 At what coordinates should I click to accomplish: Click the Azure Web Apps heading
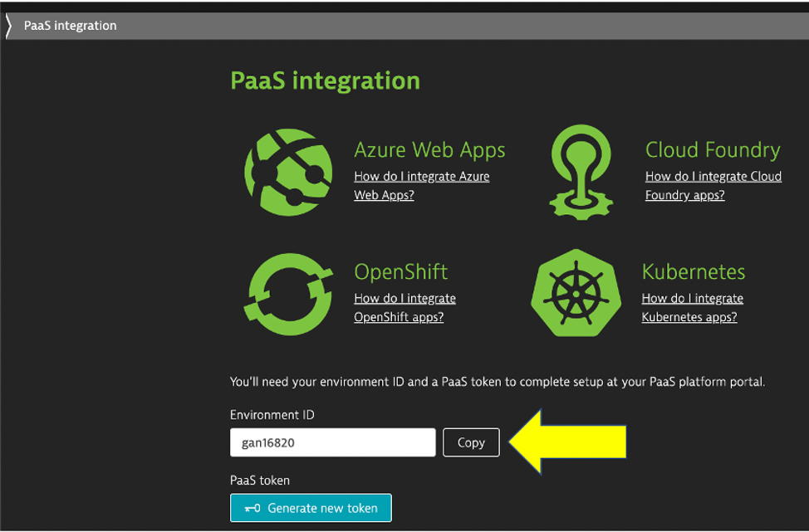(x=429, y=150)
